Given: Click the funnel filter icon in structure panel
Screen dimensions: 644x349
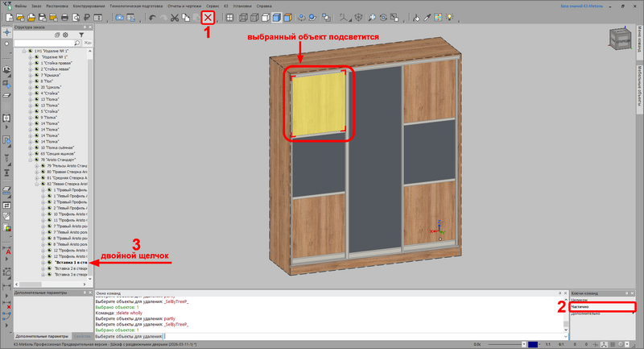Looking at the screenshot, I should point(81,35).
